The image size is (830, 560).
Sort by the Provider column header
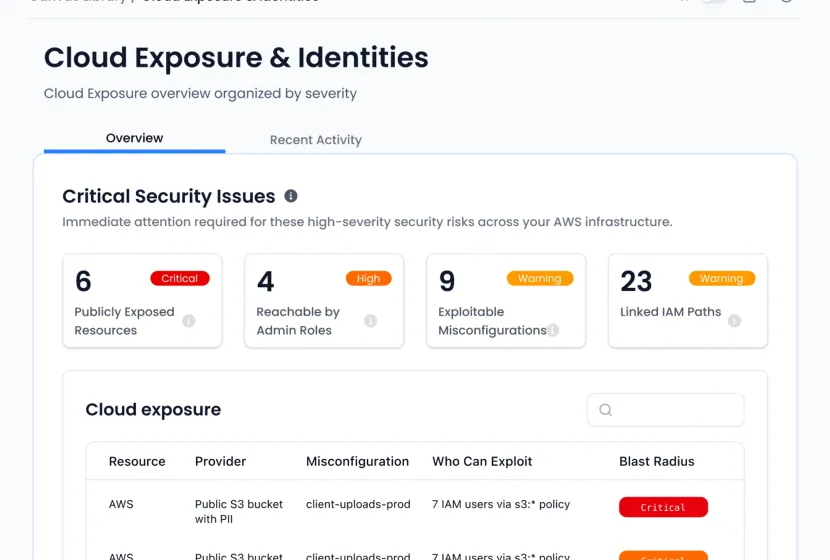[x=220, y=462]
